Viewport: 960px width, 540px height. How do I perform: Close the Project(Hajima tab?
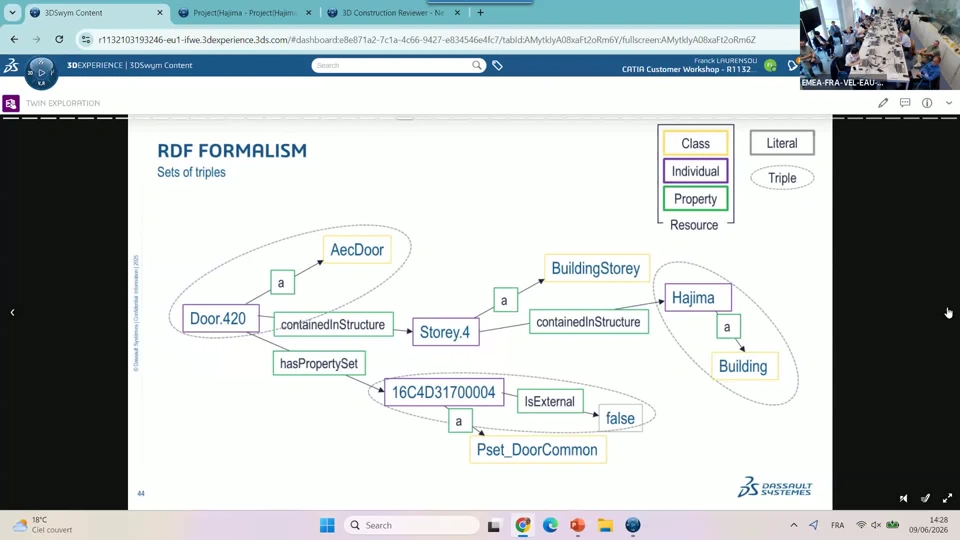point(309,12)
